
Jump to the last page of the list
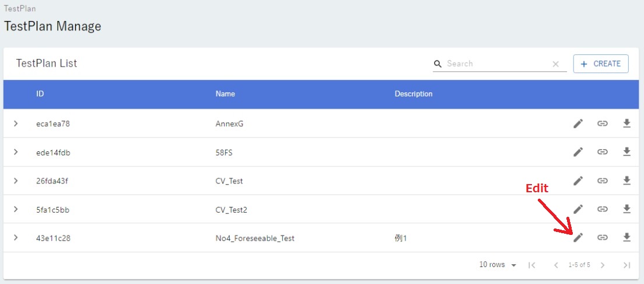626,265
